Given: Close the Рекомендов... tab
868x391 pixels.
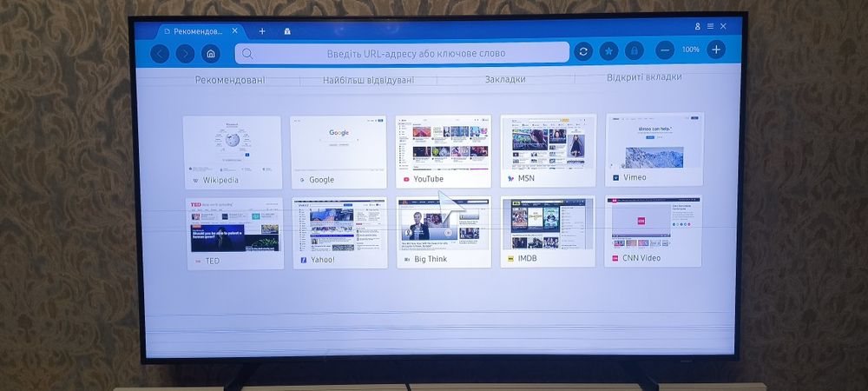Looking at the screenshot, I should point(234,31).
